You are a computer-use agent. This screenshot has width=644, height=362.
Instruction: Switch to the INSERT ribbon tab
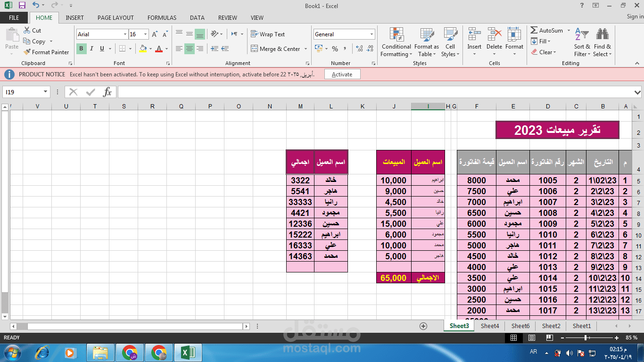74,18
